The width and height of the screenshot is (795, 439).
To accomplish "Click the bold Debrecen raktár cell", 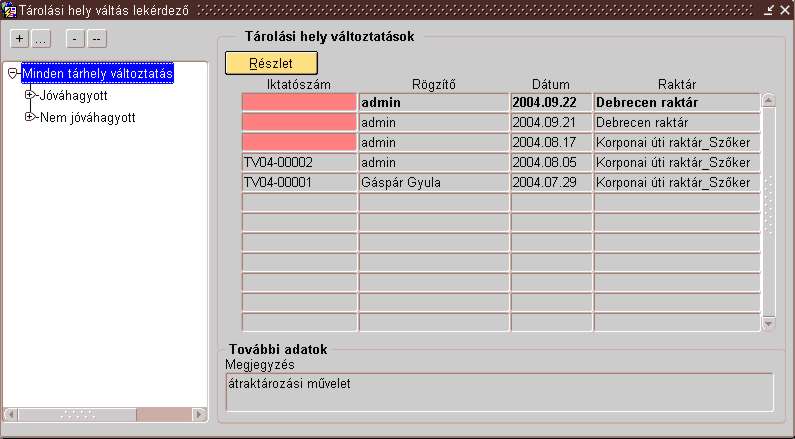I will coord(677,102).
